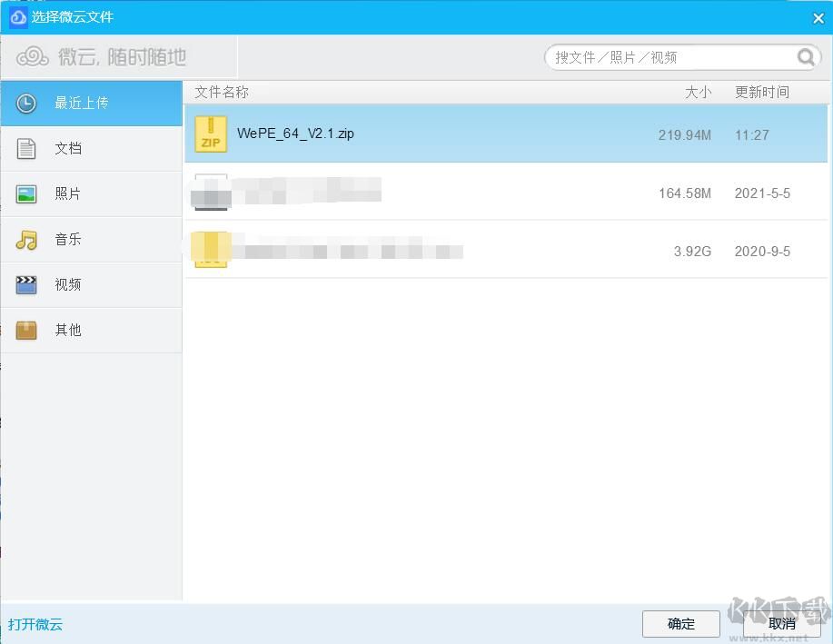Viewport: 833px width, 644px height.
Task: Sort by the 文件名称 column header
Action: [222, 93]
